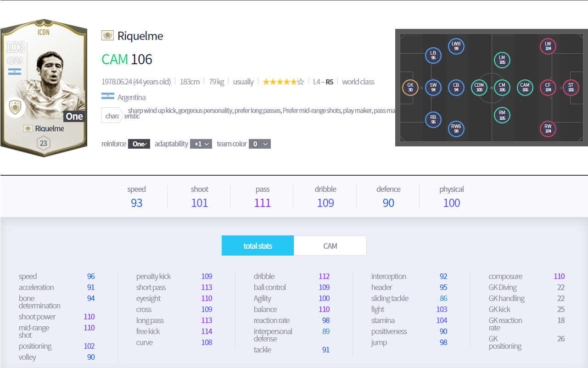Click the RB position marker
Viewport: 588px width, 368px height.
pyautogui.click(x=433, y=119)
